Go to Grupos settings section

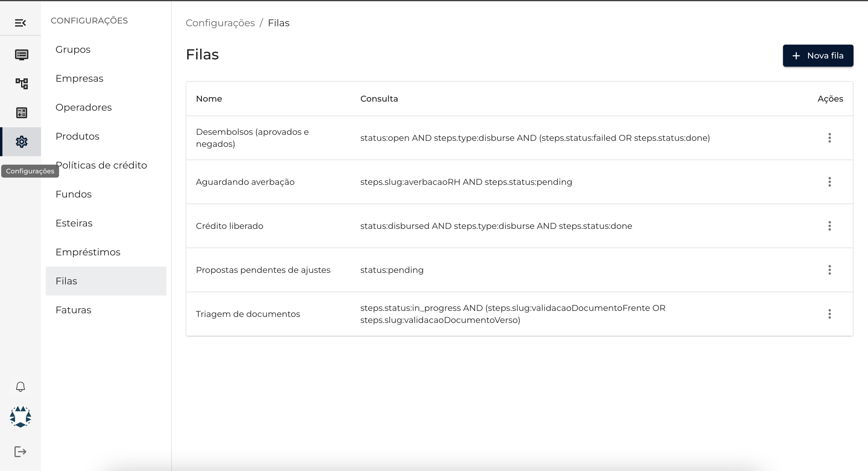[x=73, y=49]
